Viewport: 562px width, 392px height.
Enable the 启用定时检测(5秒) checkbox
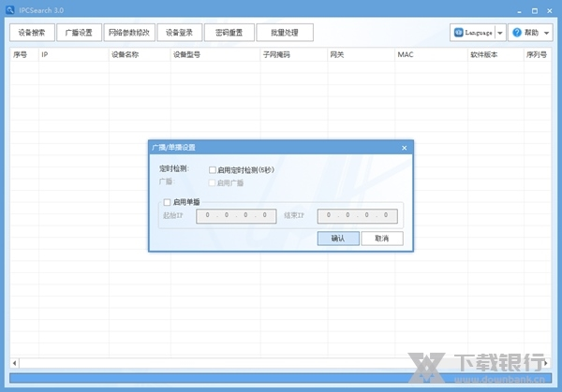pyautogui.click(x=213, y=169)
